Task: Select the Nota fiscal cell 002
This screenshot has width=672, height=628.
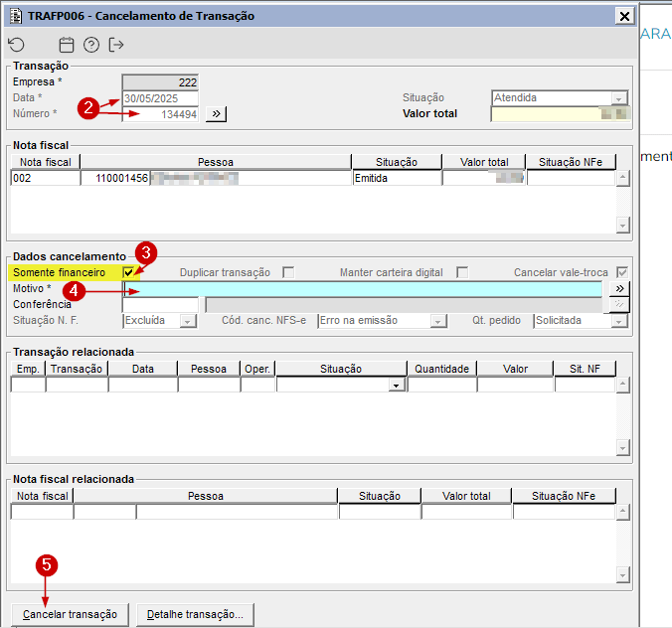Action: [x=46, y=178]
